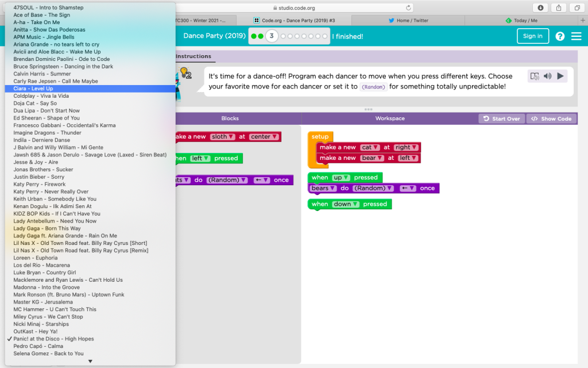Choose song Nicki Minaj - Starships

(90, 324)
